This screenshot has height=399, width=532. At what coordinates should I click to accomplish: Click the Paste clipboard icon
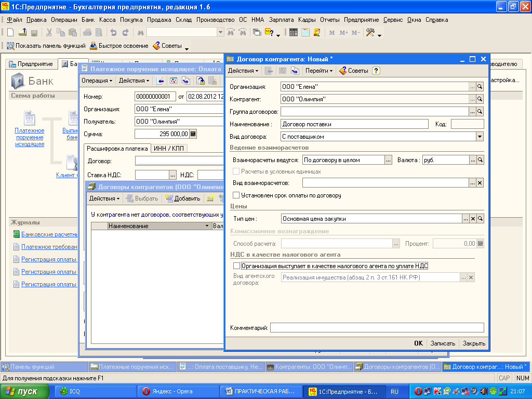(73, 33)
